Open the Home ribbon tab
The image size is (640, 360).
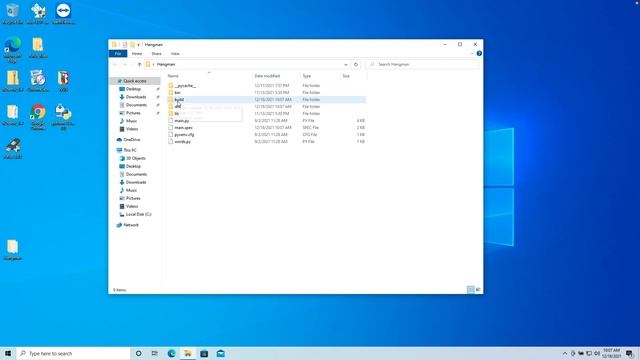point(137,53)
